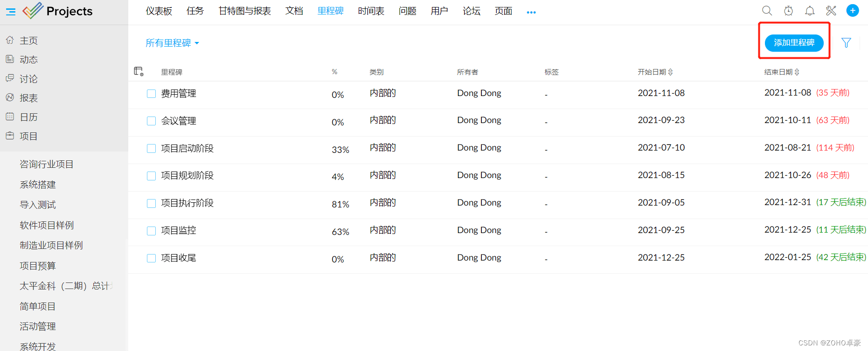Select 系统搭建 in project list

coord(38,185)
